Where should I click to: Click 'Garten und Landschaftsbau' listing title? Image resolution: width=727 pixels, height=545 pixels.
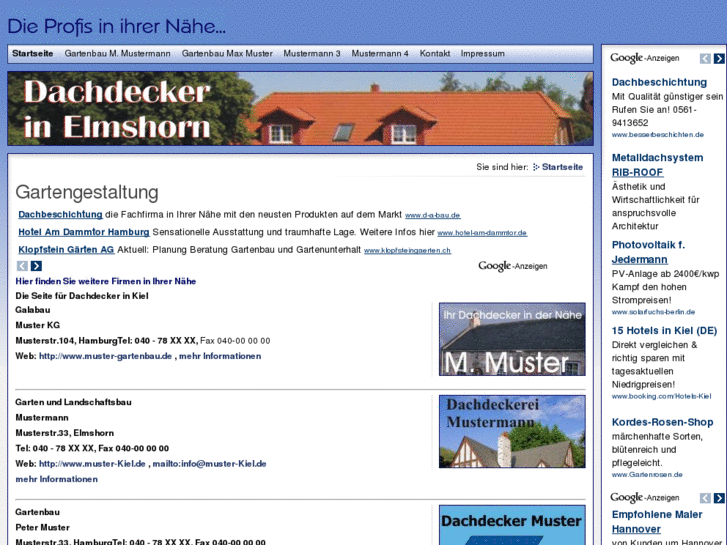pyautogui.click(x=73, y=402)
